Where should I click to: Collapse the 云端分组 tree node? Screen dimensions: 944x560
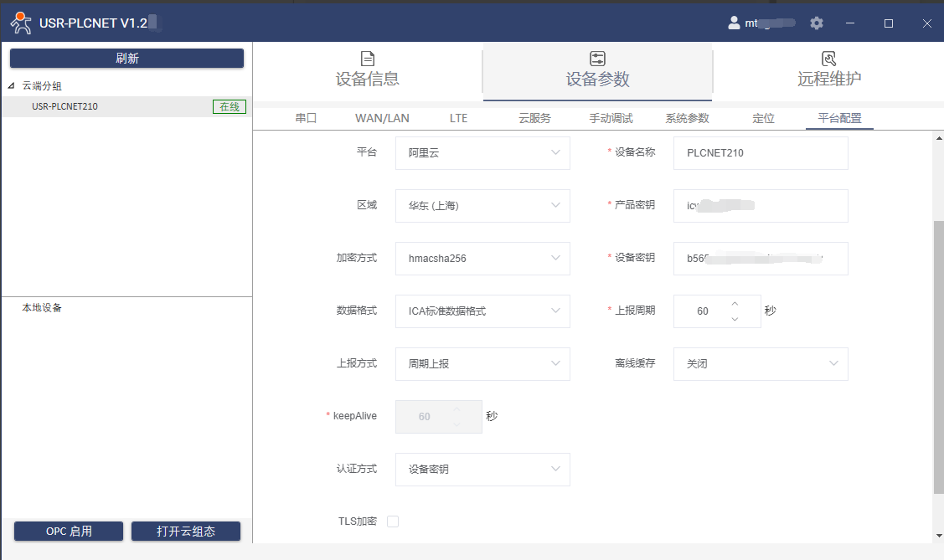click(12, 85)
